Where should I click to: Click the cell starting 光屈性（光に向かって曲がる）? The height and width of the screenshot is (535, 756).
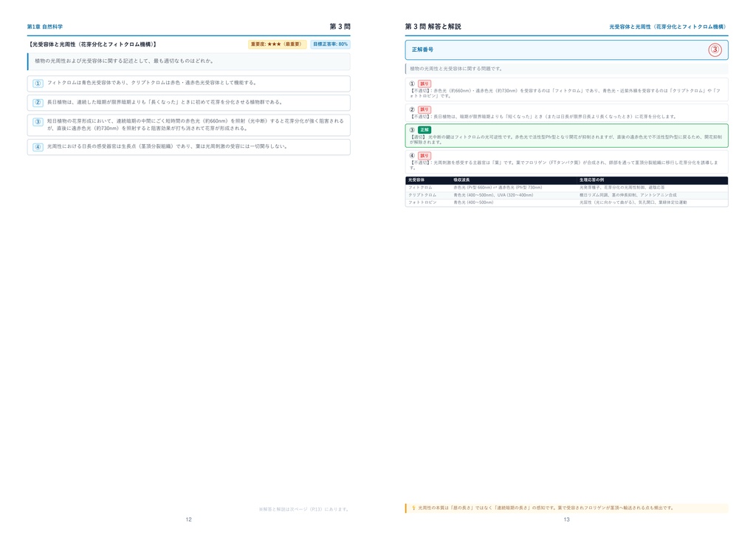click(x=633, y=202)
